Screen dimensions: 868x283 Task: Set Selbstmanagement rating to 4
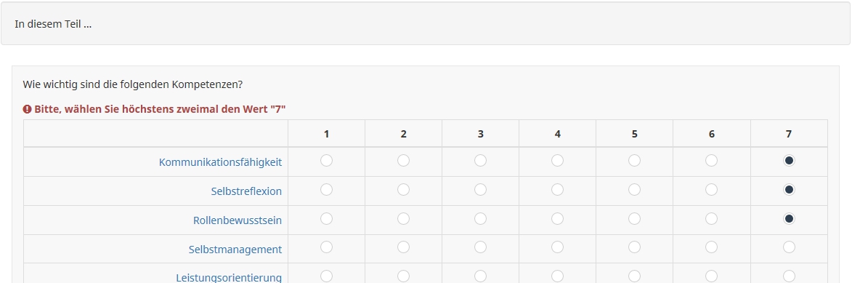[x=557, y=247]
